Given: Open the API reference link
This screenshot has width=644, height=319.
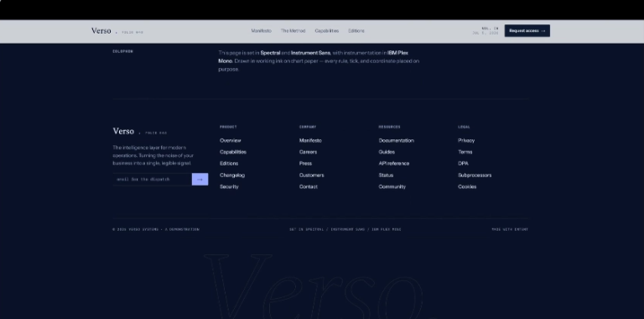Looking at the screenshot, I should click(394, 164).
